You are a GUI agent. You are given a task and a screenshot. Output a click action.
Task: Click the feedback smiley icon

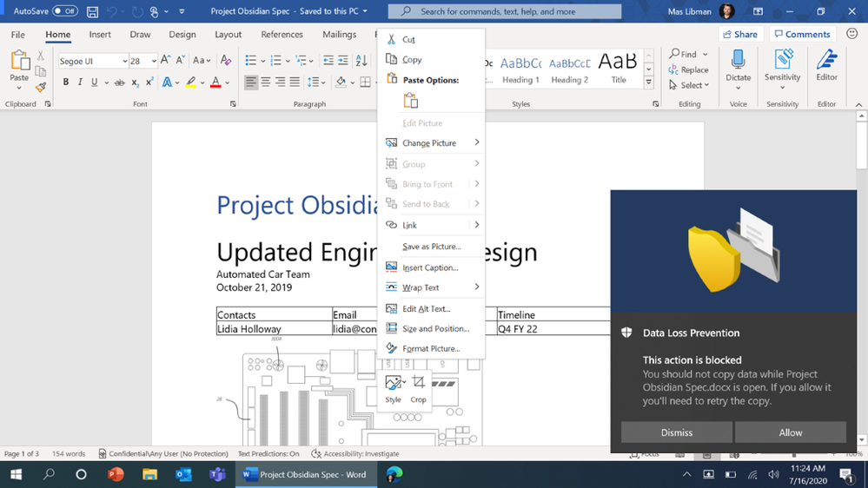pos(852,34)
